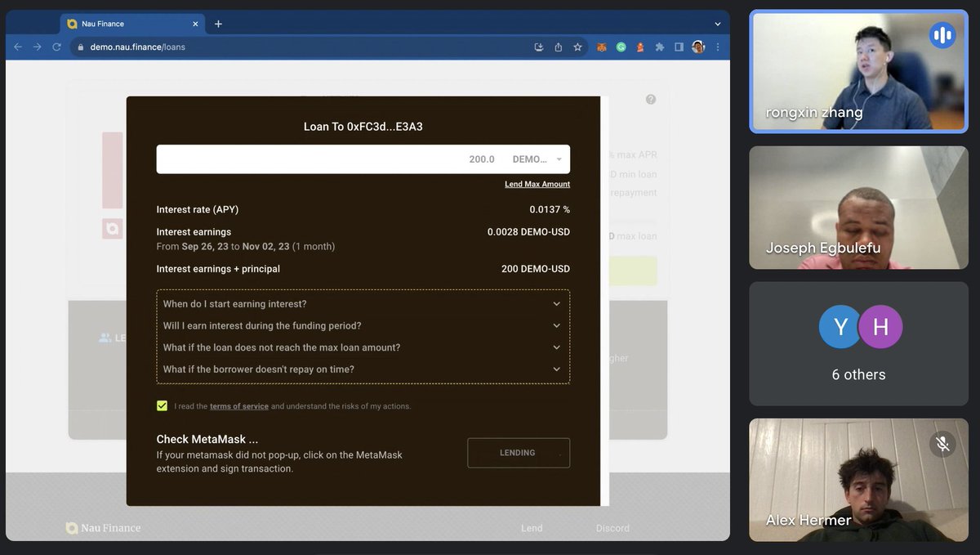
Task: Click the '0.0028 DEMO-USD' earnings value
Action: pos(528,232)
